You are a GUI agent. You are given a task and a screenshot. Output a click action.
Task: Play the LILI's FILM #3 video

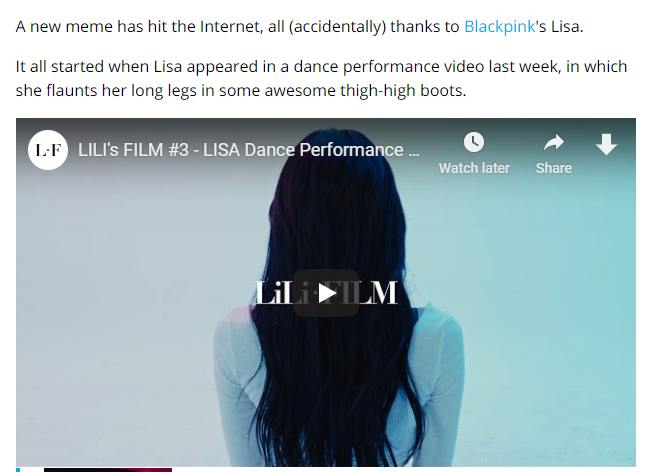click(326, 293)
